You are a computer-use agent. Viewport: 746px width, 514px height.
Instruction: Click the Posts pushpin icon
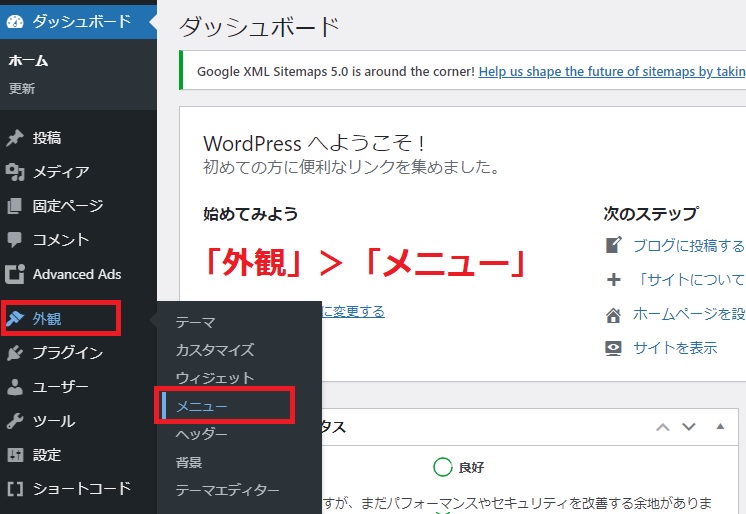point(15,138)
